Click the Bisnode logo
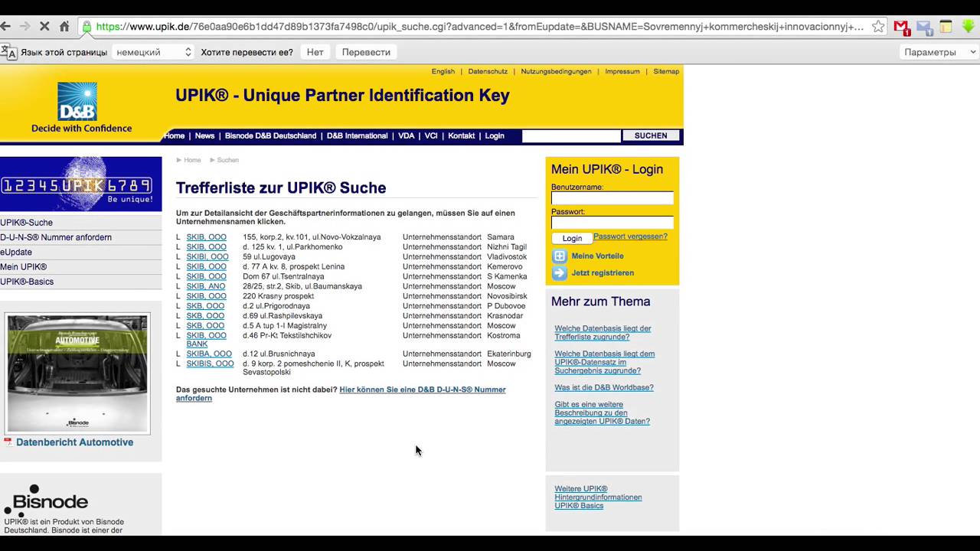This screenshot has height=551, width=980. [47, 500]
